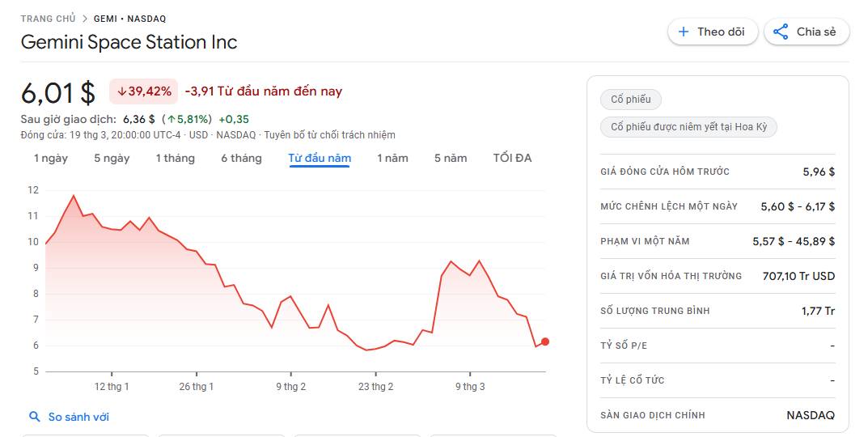
Task: Click the share icon in Chia sẻ button
Action: [781, 32]
